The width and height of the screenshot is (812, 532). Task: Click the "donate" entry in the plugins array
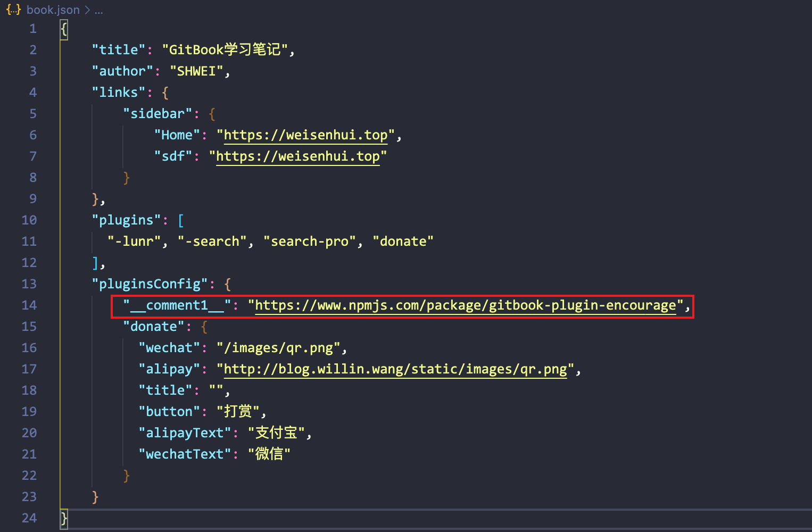tap(403, 240)
